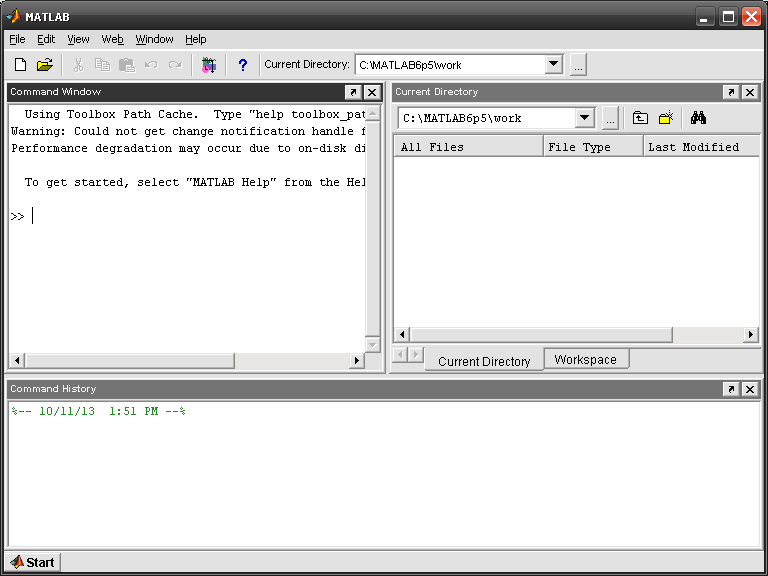Viewport: 768px width, 576px height.
Task: Open directory path dropdown in panel
Action: pyautogui.click(x=585, y=118)
